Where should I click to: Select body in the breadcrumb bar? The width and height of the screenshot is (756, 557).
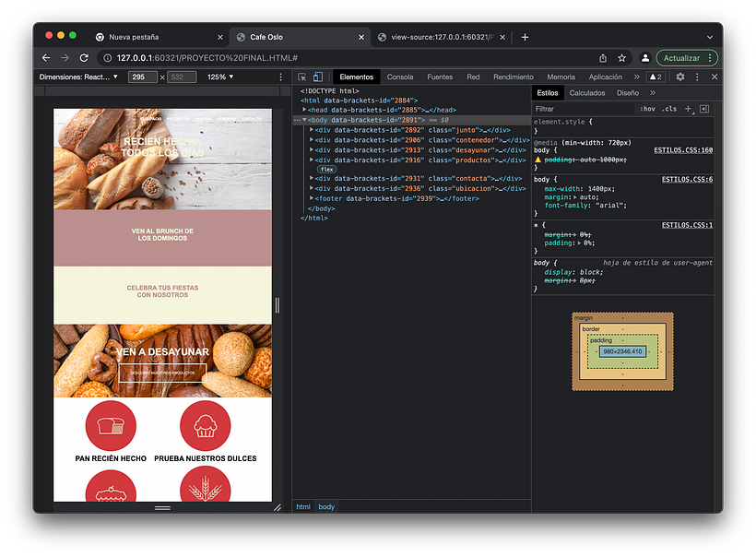point(326,507)
